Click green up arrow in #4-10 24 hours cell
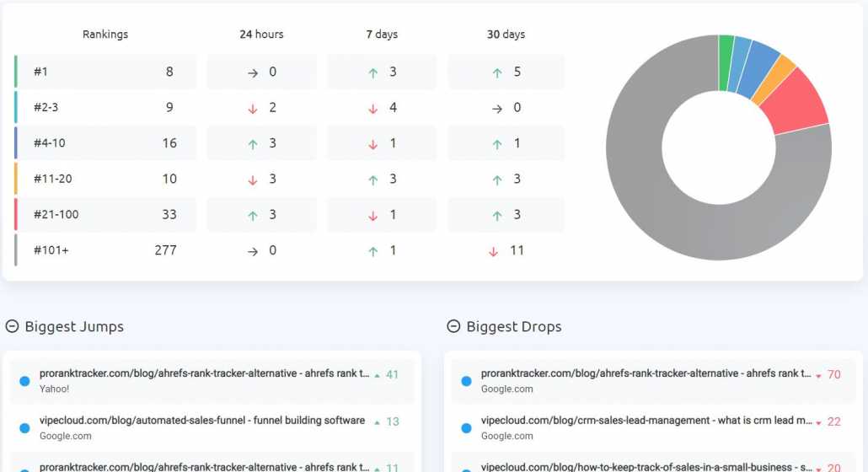The width and height of the screenshot is (868, 472). tap(253, 144)
